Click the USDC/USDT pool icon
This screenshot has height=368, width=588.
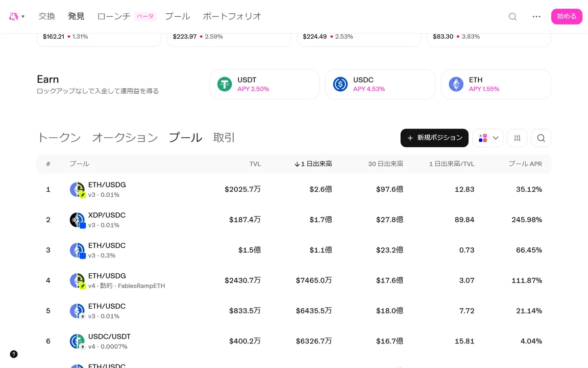pyautogui.click(x=77, y=342)
